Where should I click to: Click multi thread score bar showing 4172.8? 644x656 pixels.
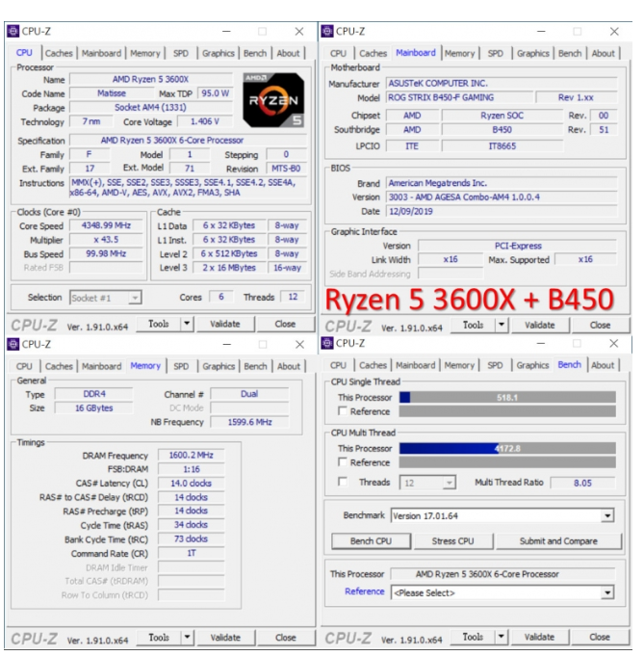[x=507, y=448]
